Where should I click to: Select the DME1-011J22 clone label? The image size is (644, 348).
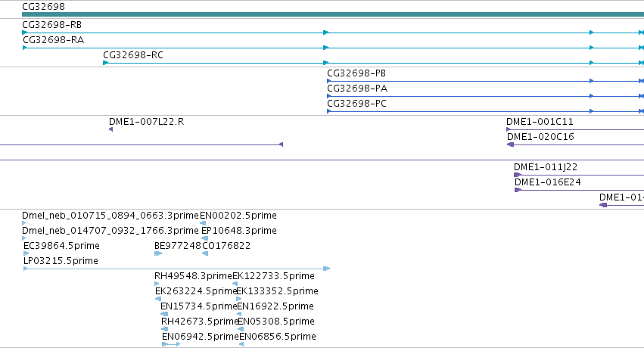(x=546, y=167)
